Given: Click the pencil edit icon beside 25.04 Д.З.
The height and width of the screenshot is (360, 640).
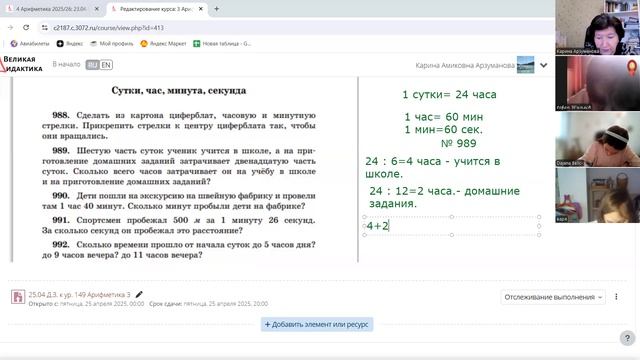Looking at the screenshot, I should 139,294.
